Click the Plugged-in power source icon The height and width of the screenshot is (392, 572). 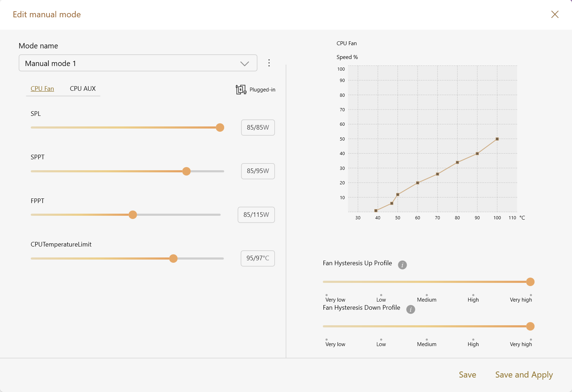(241, 89)
